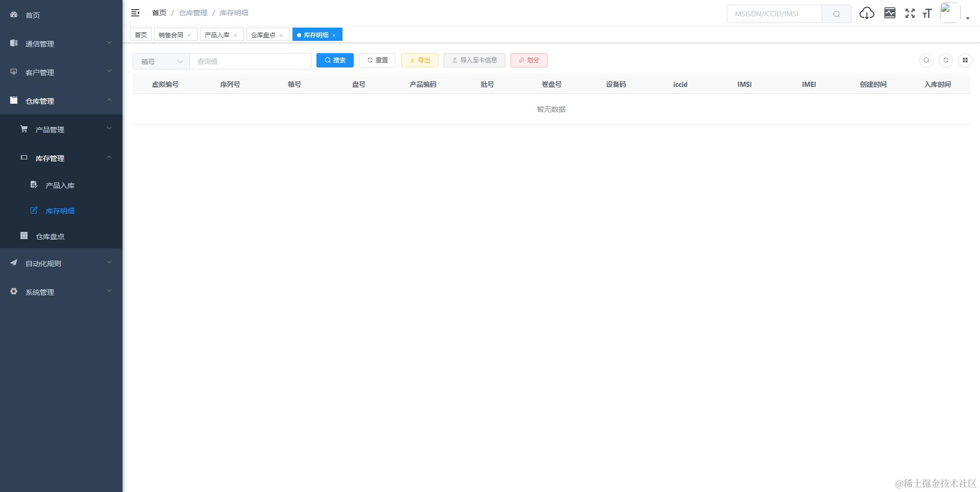980x492 pixels.
Task: Open the 箱号 search field dropdown
Action: pyautogui.click(x=161, y=61)
